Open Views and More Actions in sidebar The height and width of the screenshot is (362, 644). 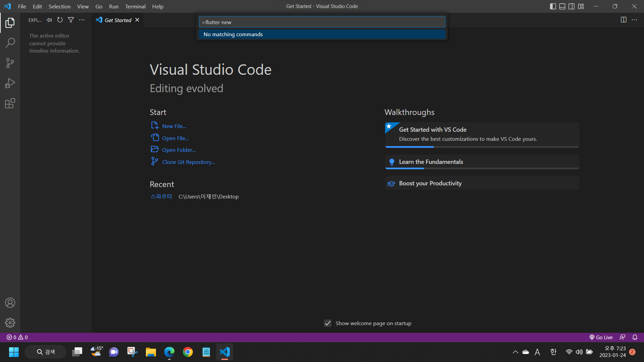tap(82, 20)
